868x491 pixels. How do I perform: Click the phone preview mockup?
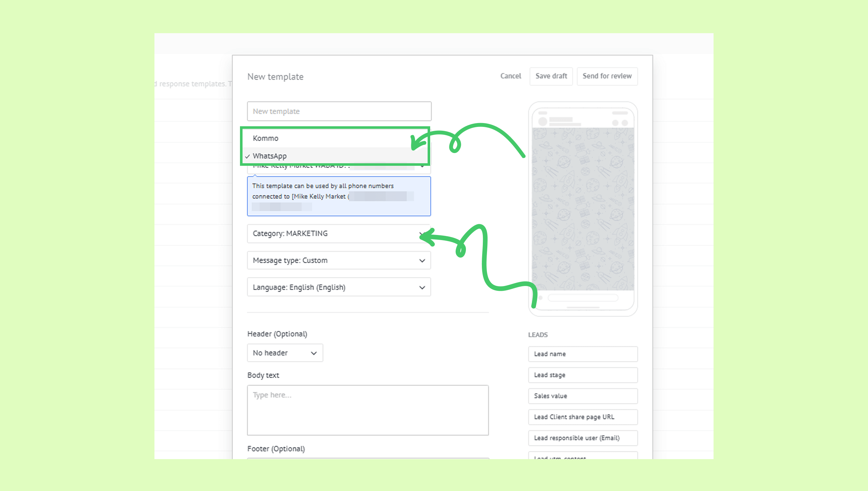(583, 209)
